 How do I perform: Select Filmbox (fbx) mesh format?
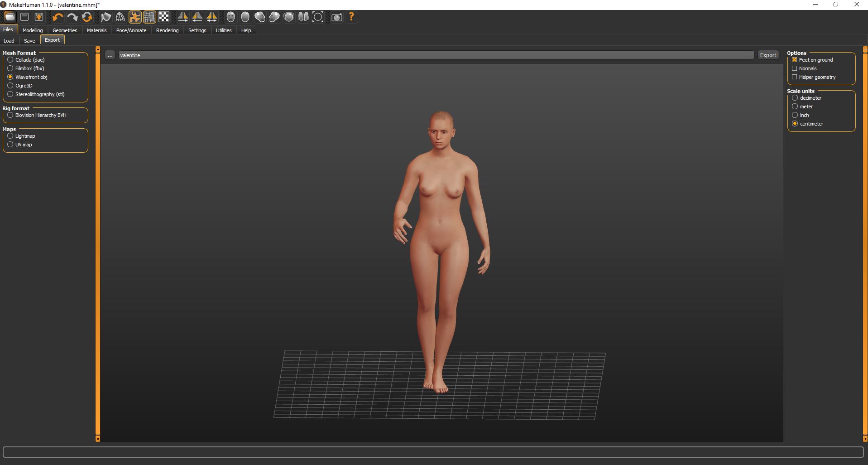25,68
